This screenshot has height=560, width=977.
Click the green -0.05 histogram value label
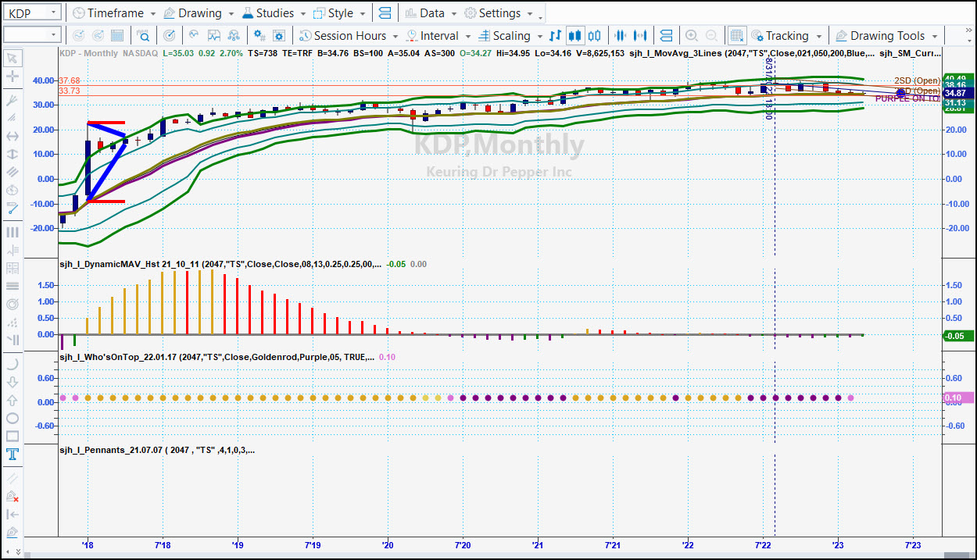click(957, 335)
